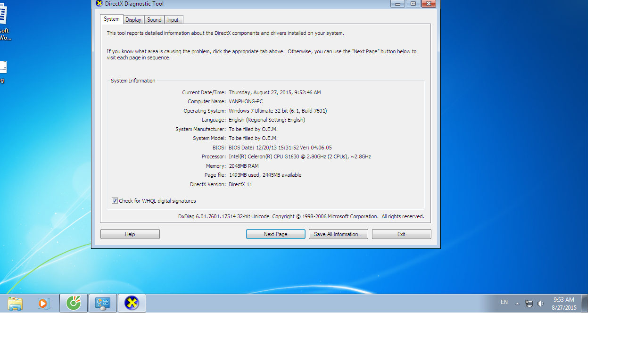
Task: Click the DirectX icon in title bar
Action: tap(99, 4)
